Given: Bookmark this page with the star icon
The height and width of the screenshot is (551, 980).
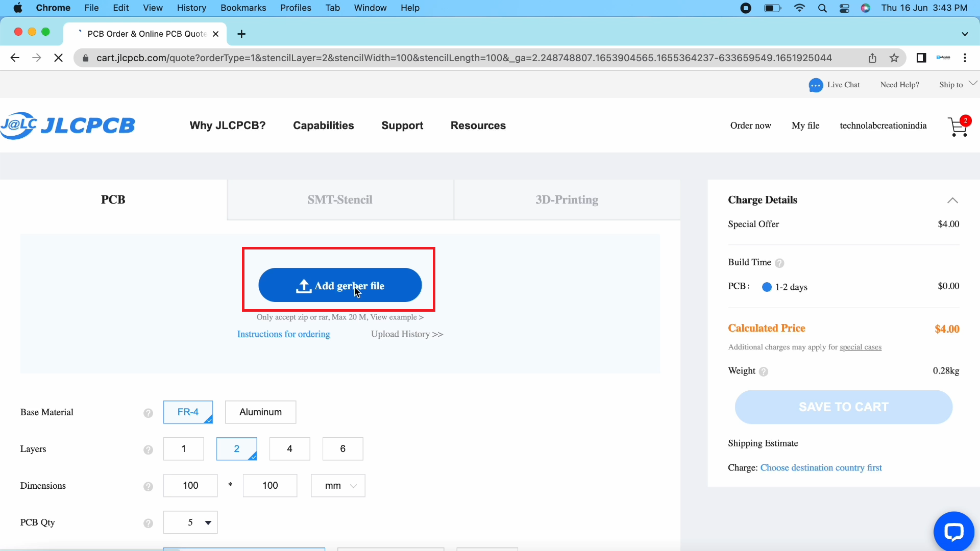Looking at the screenshot, I should (x=894, y=58).
